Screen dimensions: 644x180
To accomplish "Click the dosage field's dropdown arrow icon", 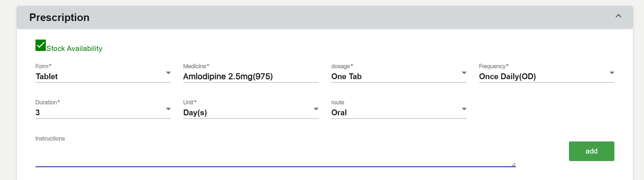I will [464, 73].
